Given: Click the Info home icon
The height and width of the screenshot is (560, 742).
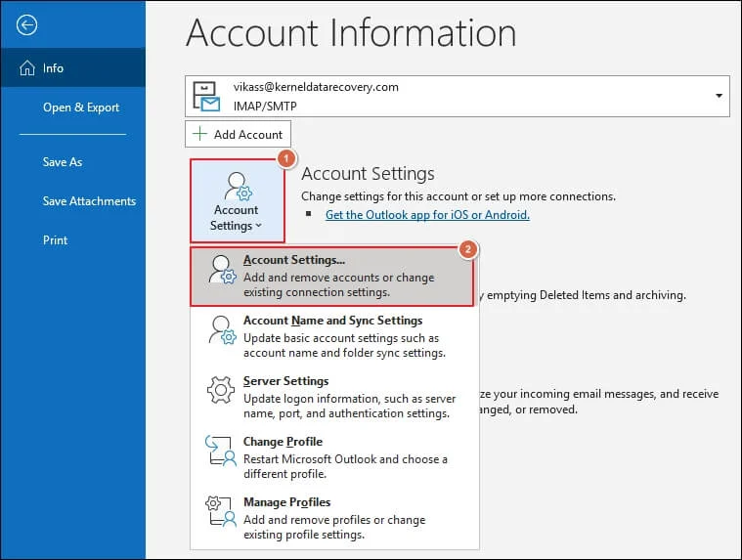Looking at the screenshot, I should click(x=27, y=68).
